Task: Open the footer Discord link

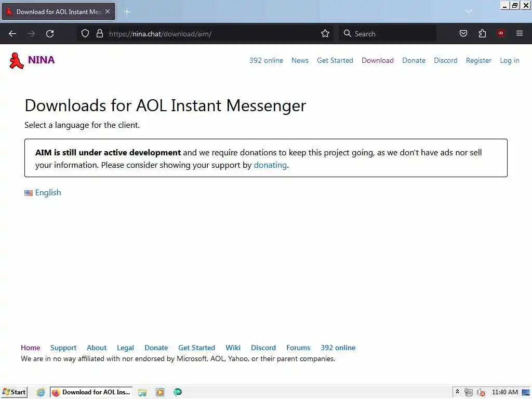Action: tap(263, 348)
